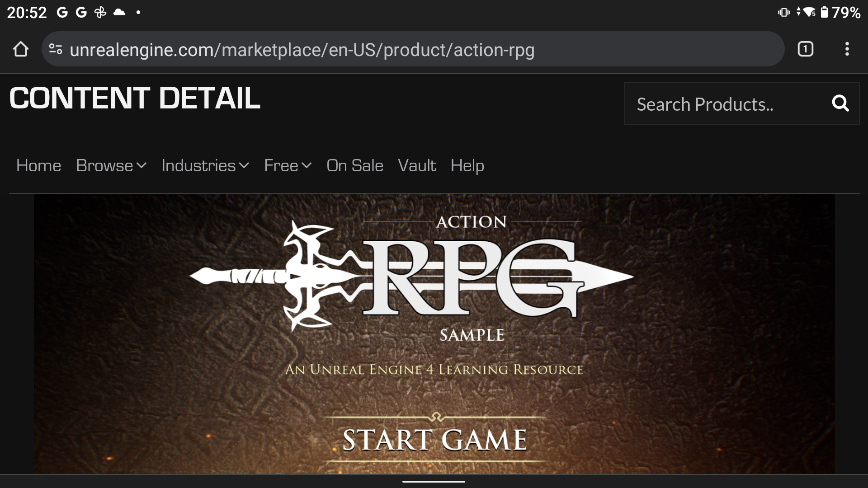Open the Vault page

coord(417,166)
